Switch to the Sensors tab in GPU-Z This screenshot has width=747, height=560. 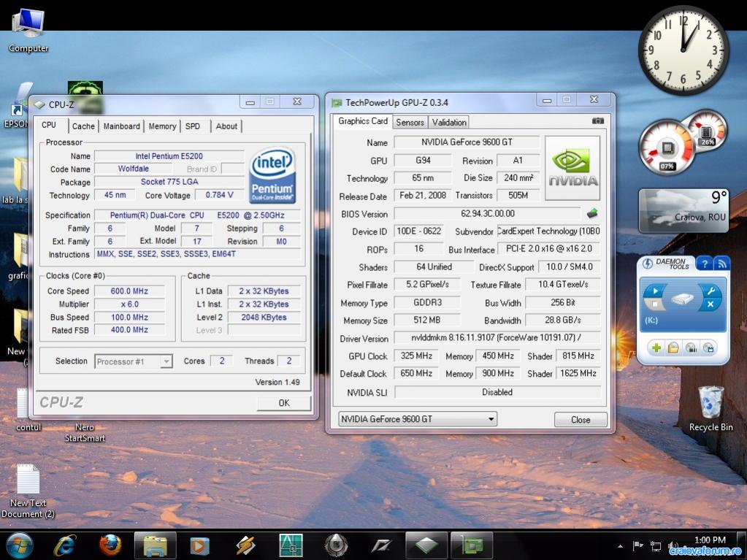click(x=410, y=123)
